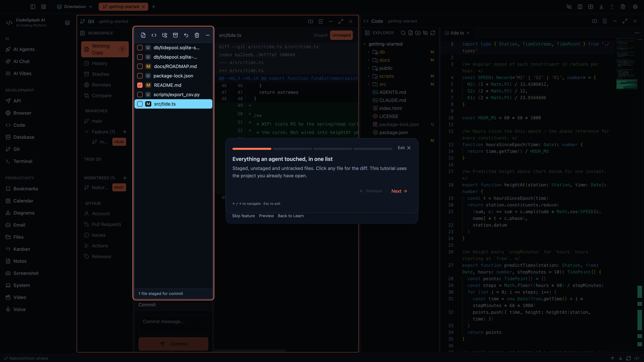Click the trash icon in Git file toolbar

point(197,35)
